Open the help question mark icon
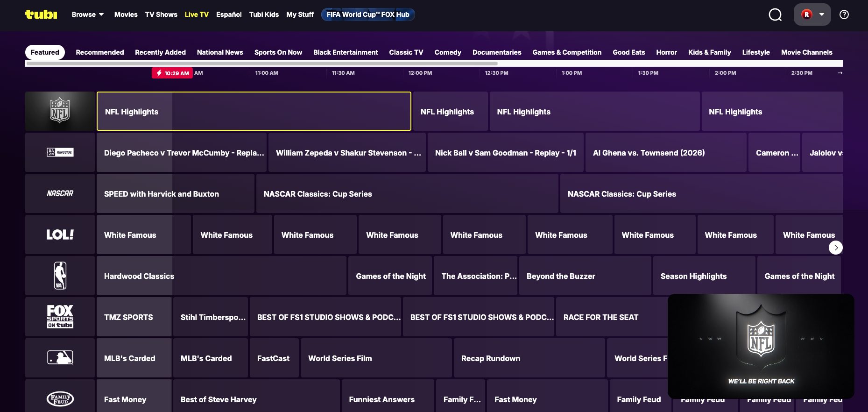This screenshot has height=412, width=868. 844,14
